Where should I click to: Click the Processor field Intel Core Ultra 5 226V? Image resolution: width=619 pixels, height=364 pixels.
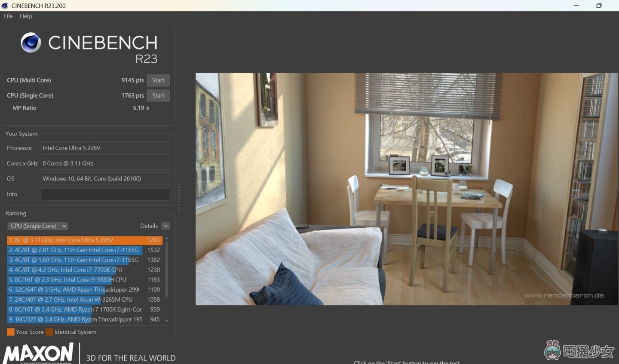pyautogui.click(x=105, y=148)
